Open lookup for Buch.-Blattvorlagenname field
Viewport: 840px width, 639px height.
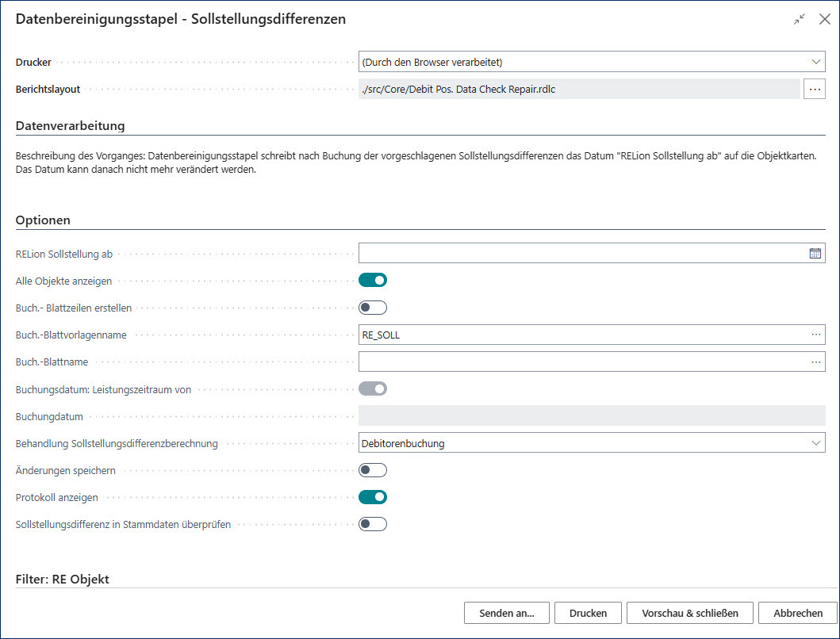coord(815,335)
